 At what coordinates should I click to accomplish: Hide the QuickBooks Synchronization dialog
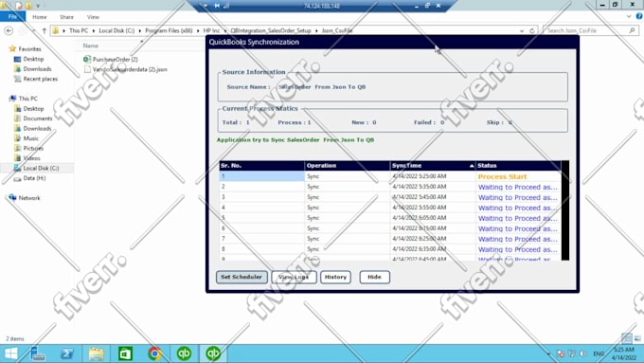tap(374, 277)
